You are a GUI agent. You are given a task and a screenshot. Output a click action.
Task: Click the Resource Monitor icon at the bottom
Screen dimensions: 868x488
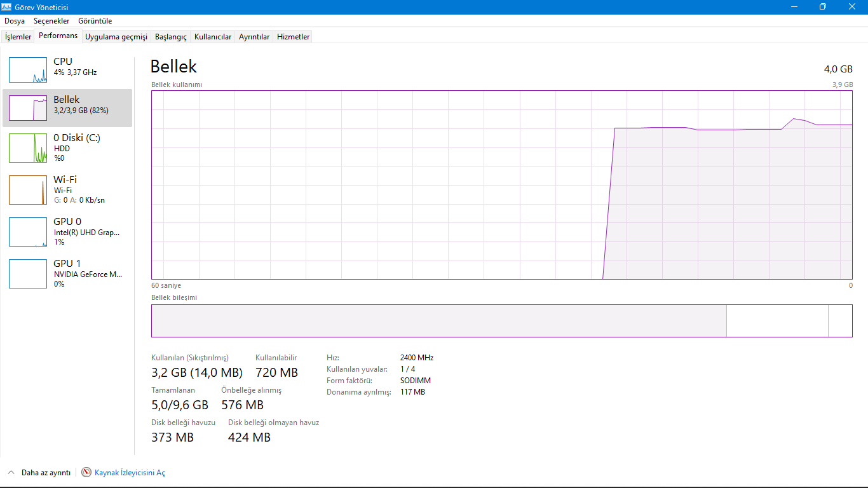point(86,473)
